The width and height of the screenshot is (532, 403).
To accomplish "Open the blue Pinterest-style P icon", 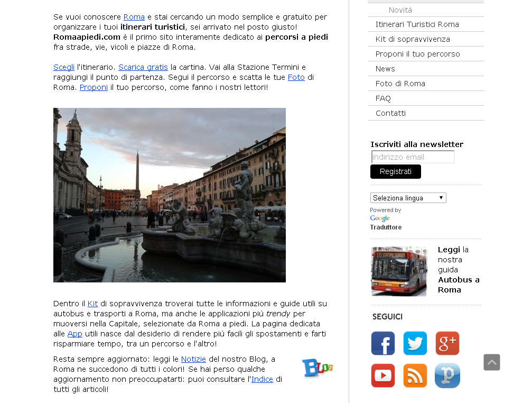I will coord(447,375).
